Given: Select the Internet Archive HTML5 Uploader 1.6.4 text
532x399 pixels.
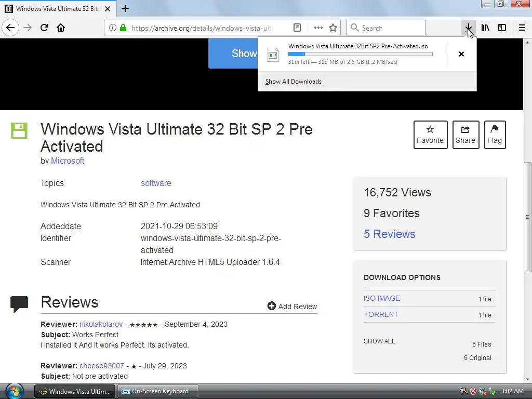Looking at the screenshot, I should (x=210, y=262).
